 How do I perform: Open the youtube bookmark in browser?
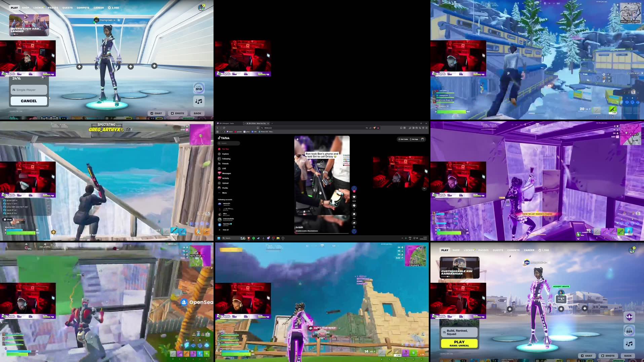(238, 132)
